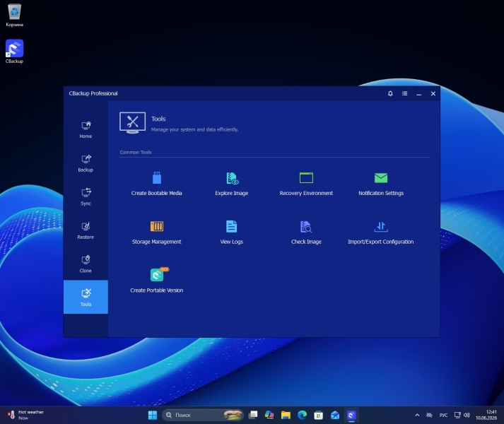Open the Check Image tool
Viewport: 504px width, 424px height.
pos(306,232)
